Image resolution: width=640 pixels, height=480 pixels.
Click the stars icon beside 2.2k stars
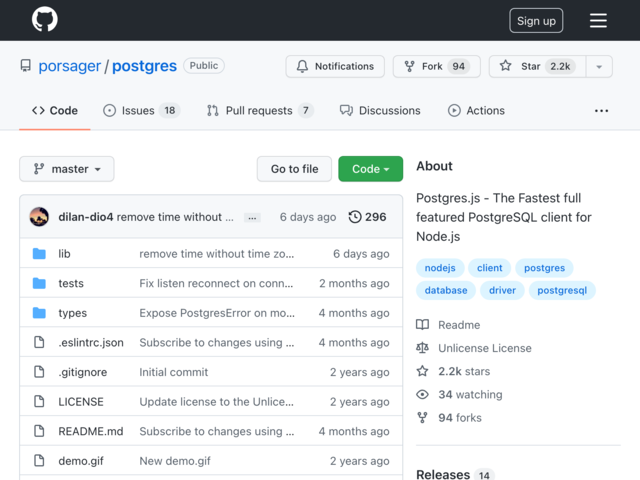tap(422, 371)
